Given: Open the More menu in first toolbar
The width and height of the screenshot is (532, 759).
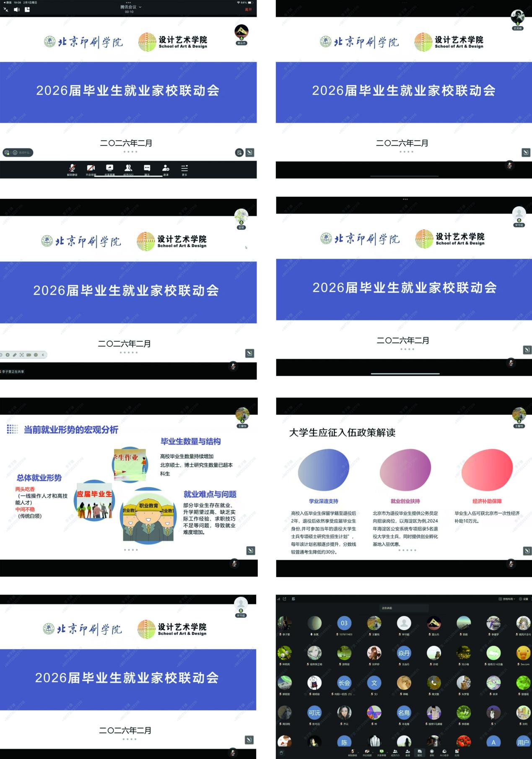Looking at the screenshot, I should click(184, 169).
